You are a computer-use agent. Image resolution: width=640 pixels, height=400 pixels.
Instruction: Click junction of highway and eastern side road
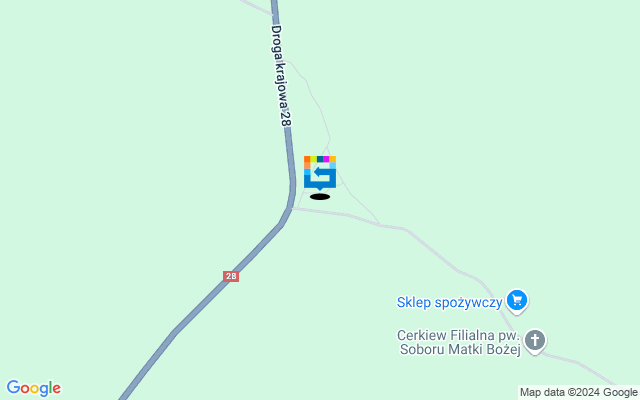point(292,208)
